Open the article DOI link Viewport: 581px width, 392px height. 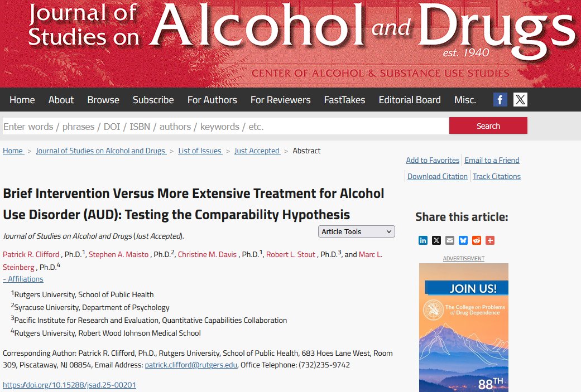pyautogui.click(x=69, y=385)
